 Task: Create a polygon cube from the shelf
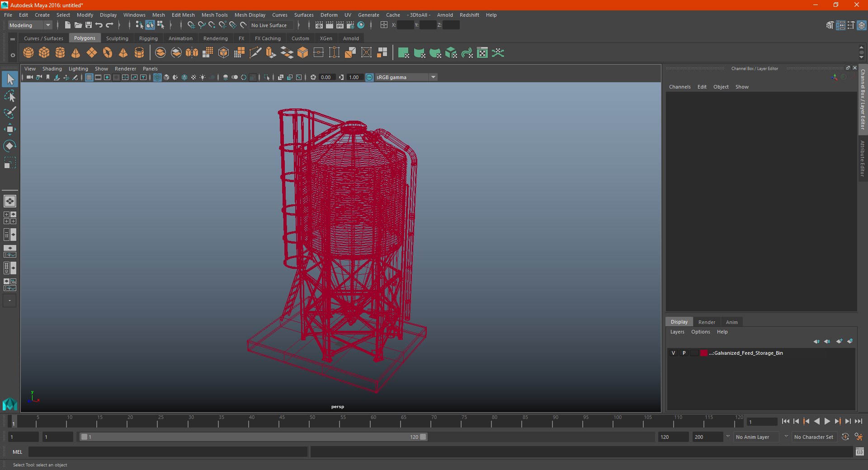pyautogui.click(x=44, y=53)
